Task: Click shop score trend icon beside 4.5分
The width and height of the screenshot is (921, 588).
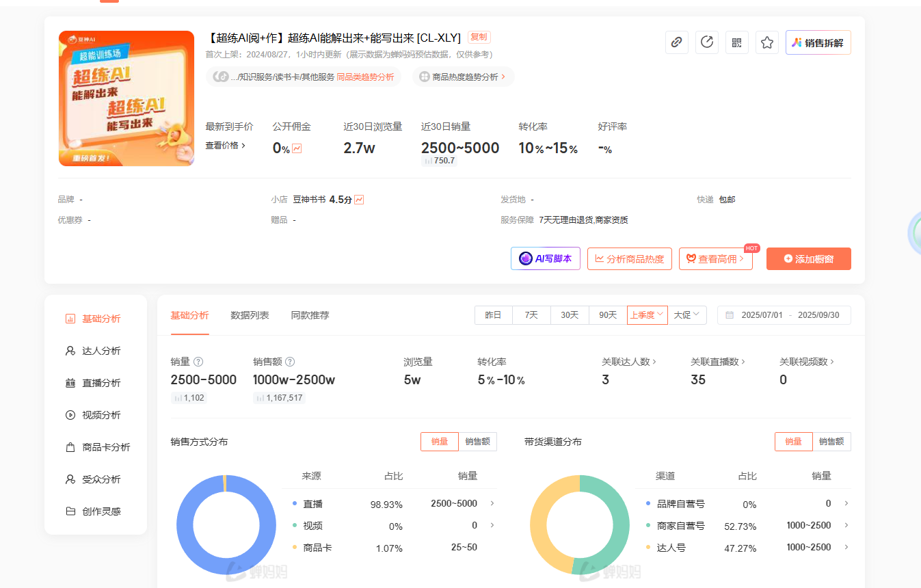Action: tap(359, 200)
